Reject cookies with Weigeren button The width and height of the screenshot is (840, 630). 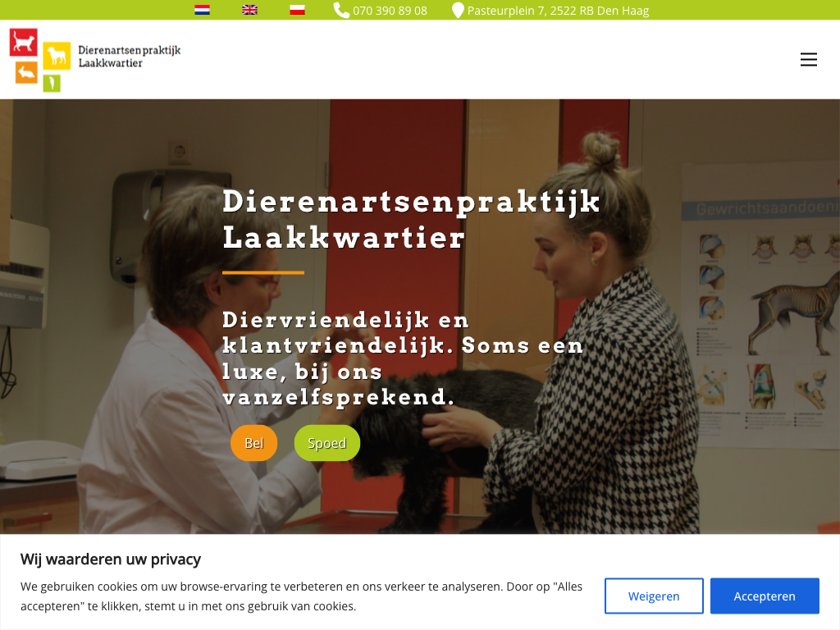(x=654, y=596)
